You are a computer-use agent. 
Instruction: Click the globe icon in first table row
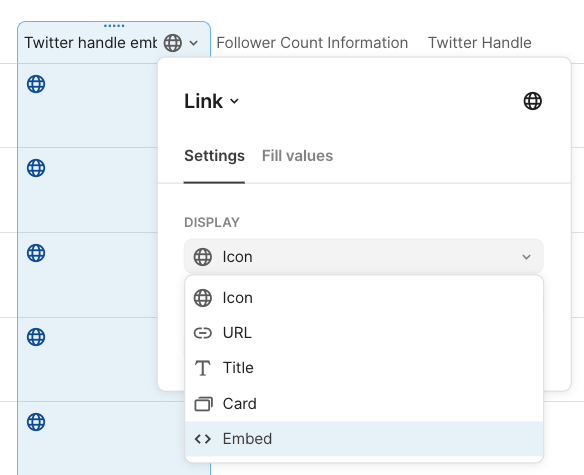36,84
